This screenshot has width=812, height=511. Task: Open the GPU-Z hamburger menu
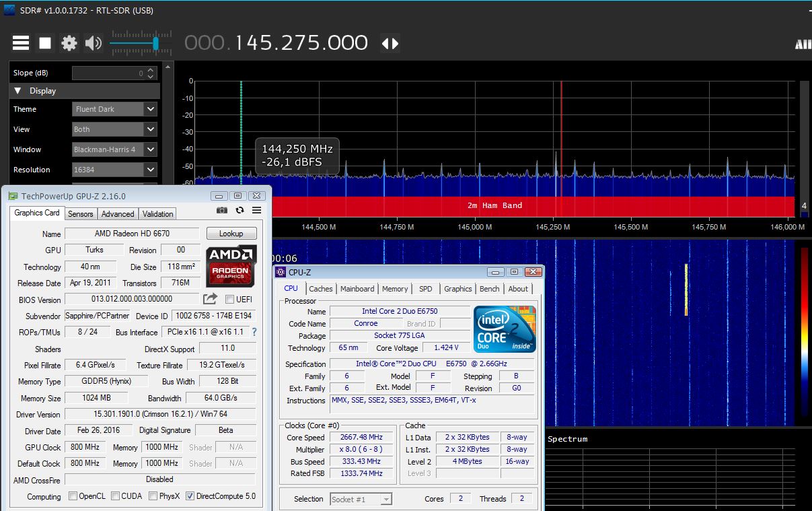tap(257, 211)
